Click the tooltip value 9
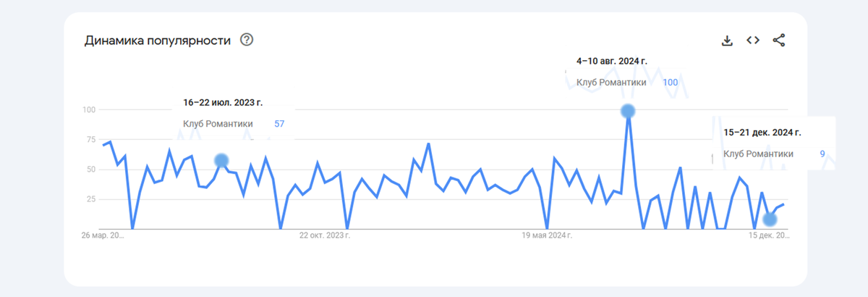This screenshot has height=297, width=868. (822, 154)
